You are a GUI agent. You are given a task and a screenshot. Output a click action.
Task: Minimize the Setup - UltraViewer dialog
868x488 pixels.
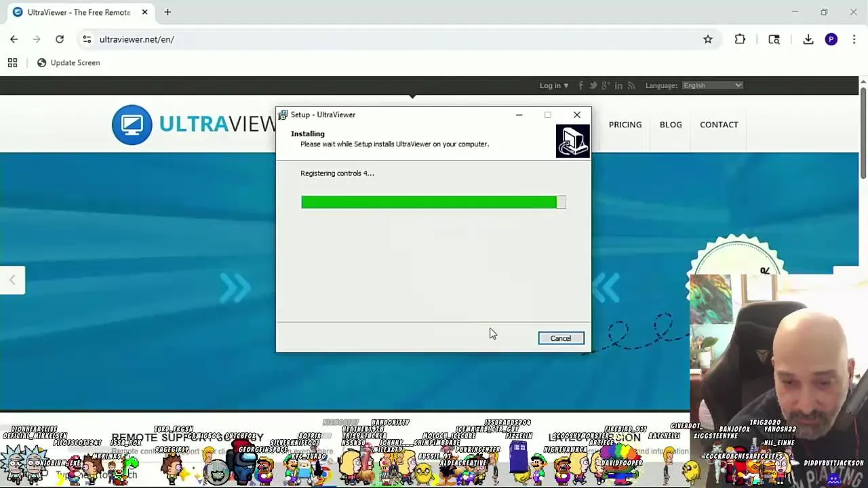tap(519, 115)
